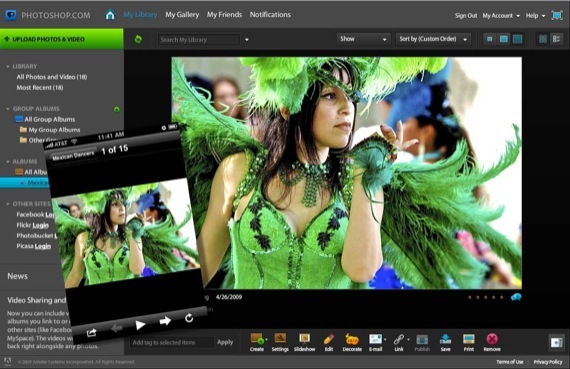
Task: Click the main dancer photo
Action: tap(346, 173)
